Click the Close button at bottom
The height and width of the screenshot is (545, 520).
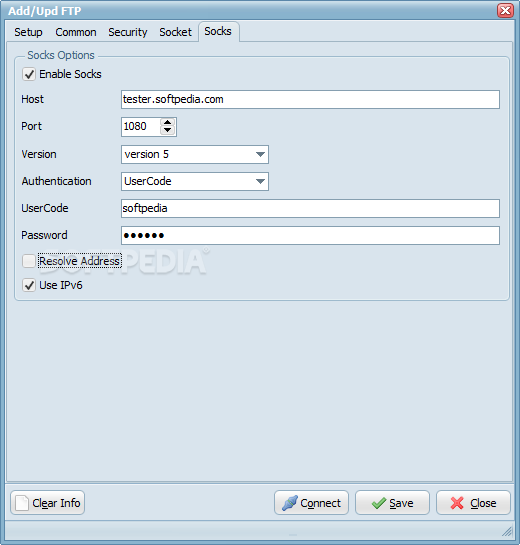473,503
